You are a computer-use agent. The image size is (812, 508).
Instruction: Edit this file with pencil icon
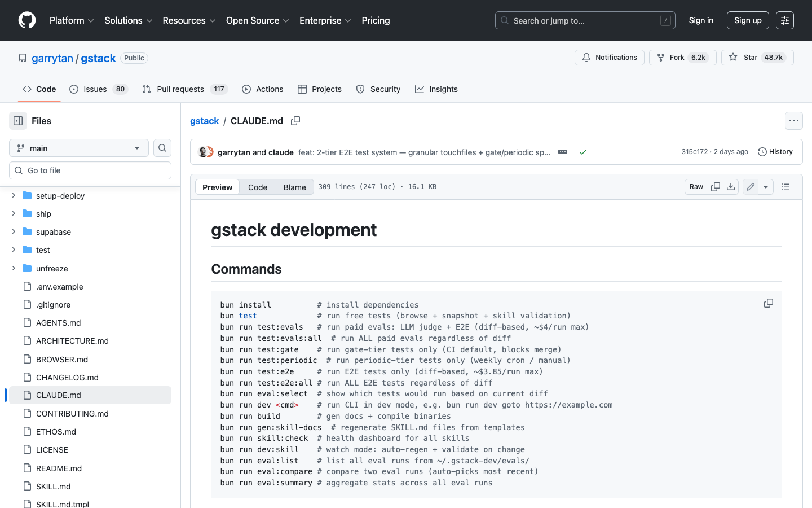click(751, 187)
